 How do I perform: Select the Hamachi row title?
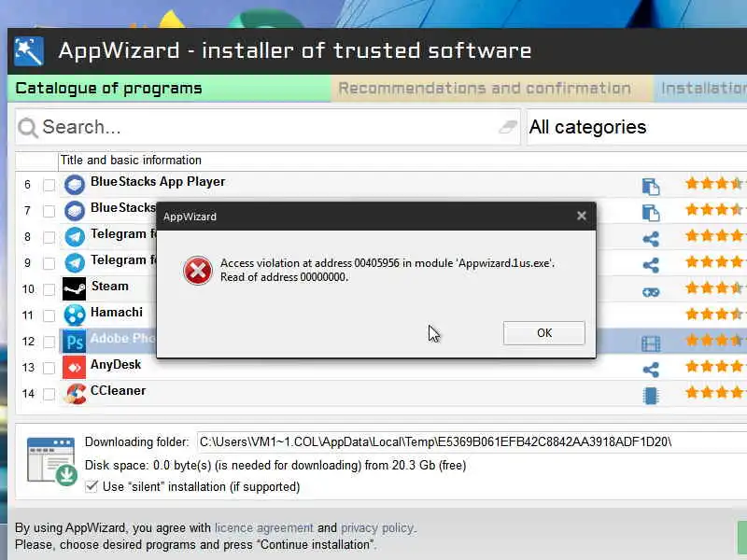[117, 313]
